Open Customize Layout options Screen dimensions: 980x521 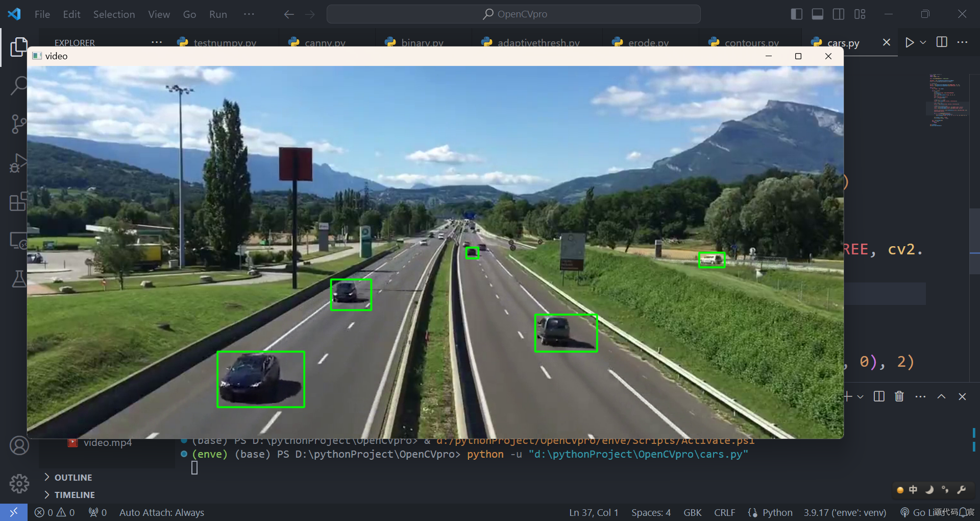(x=860, y=14)
